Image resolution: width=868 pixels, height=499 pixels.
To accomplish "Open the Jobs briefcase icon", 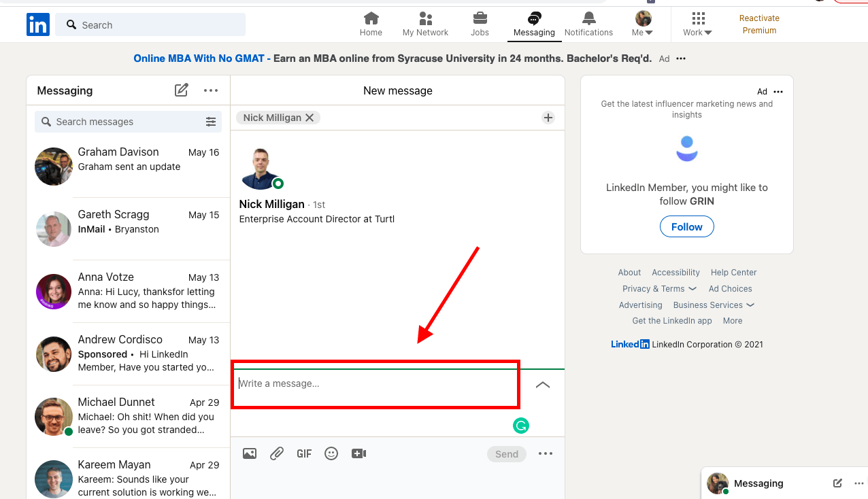I will point(480,18).
